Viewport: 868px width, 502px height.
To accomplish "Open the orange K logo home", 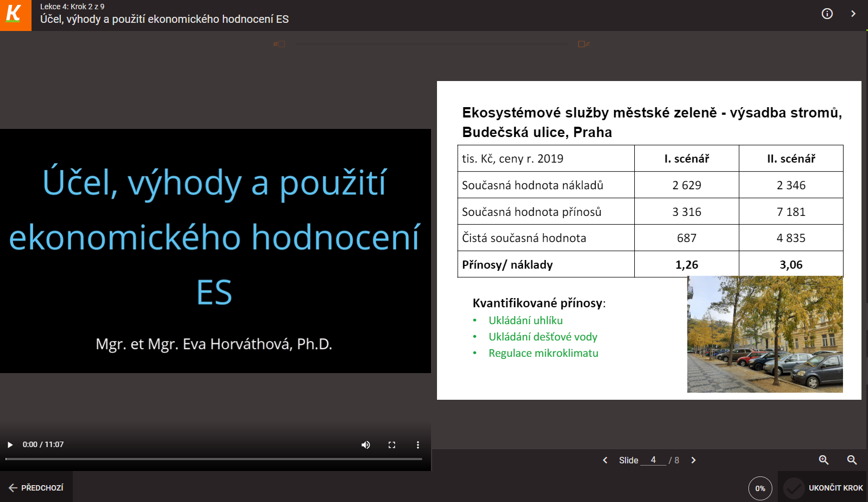I will pyautogui.click(x=15, y=15).
